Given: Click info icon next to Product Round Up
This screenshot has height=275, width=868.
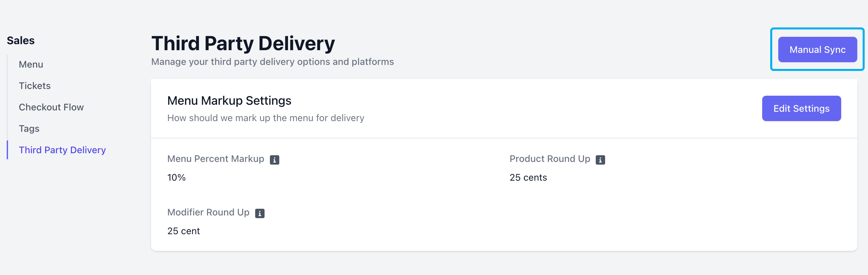Looking at the screenshot, I should (x=600, y=160).
